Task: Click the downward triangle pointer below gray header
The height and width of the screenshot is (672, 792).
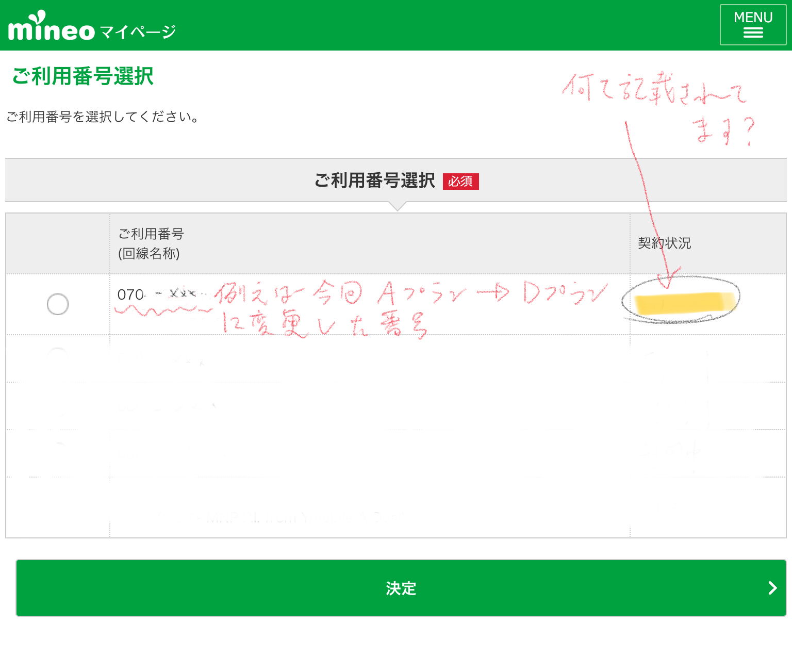Action: click(x=397, y=206)
